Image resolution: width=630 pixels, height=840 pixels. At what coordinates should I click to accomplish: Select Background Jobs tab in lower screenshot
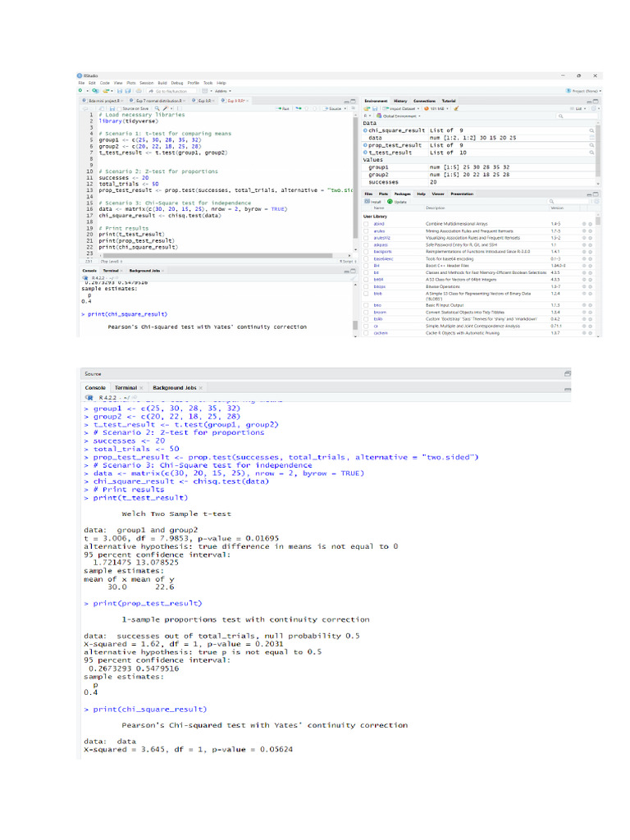coord(175,388)
